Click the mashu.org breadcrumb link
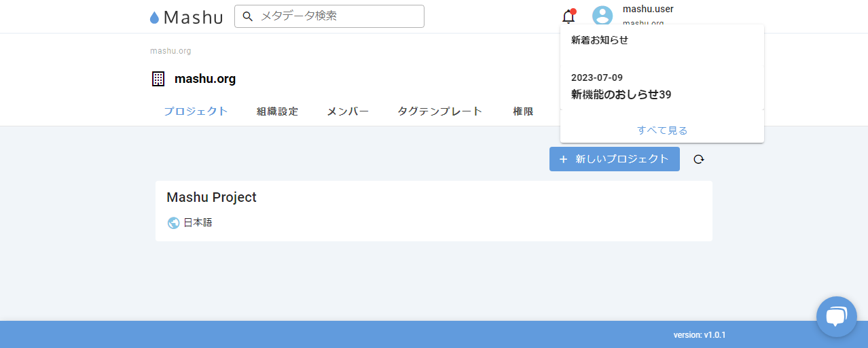The height and width of the screenshot is (348, 868). coord(170,51)
